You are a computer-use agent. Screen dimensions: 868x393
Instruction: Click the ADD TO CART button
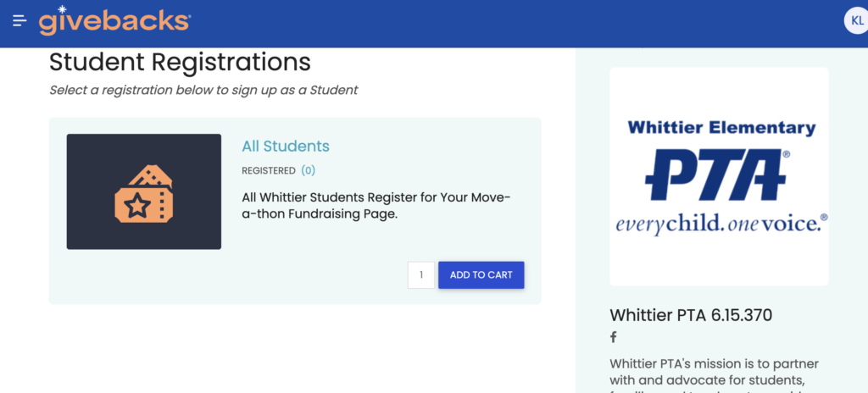click(x=481, y=275)
